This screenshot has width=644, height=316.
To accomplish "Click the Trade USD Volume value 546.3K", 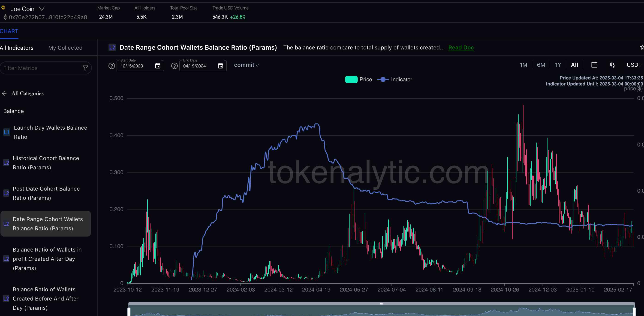I will coord(220,17).
